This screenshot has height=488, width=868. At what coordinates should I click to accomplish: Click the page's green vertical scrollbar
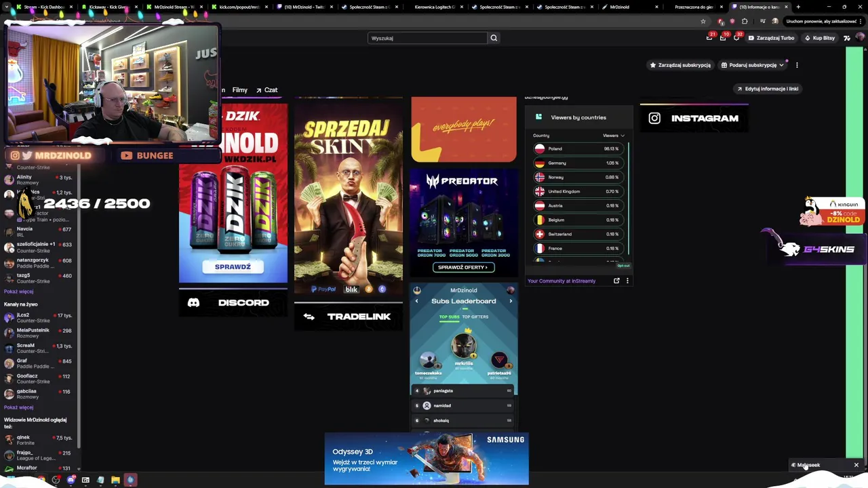tap(854, 252)
